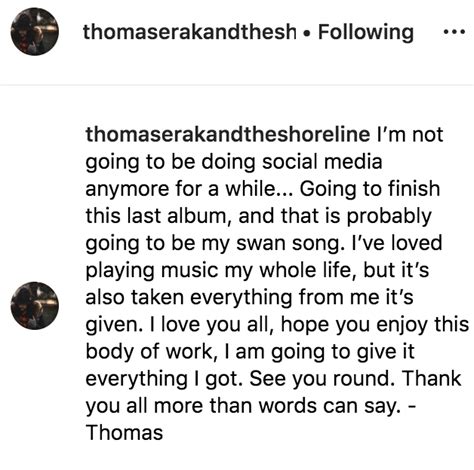Click the bullet separator before Following
The image size is (474, 470).
(x=307, y=33)
